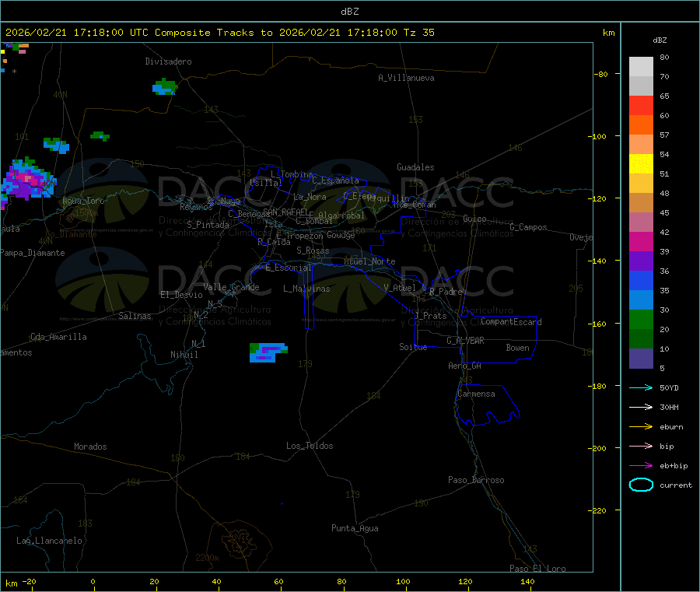The height and width of the screenshot is (592, 700).
Task: Click the SAN_RAFAEL map label
Action: tap(285, 212)
